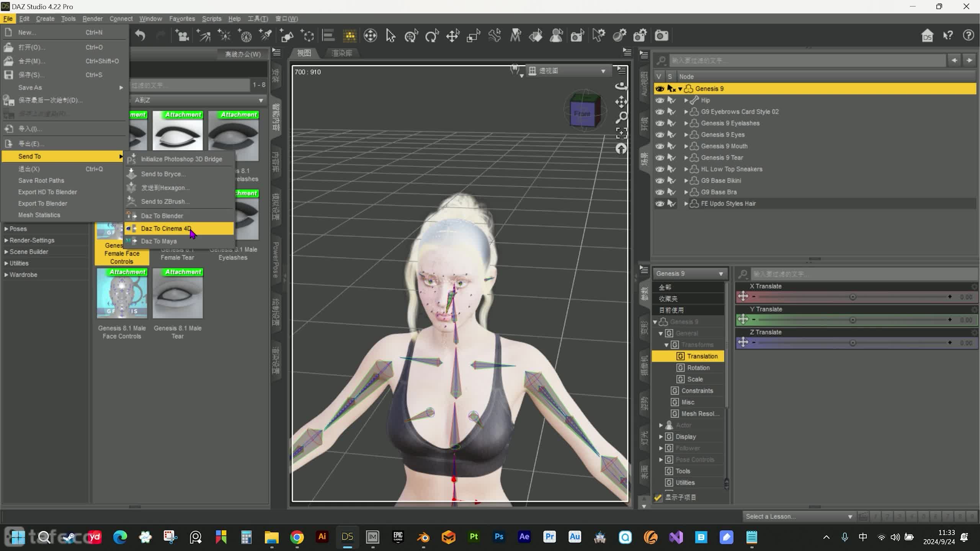Click the create new spotlight icon
980x551 pixels.
pos(266,36)
